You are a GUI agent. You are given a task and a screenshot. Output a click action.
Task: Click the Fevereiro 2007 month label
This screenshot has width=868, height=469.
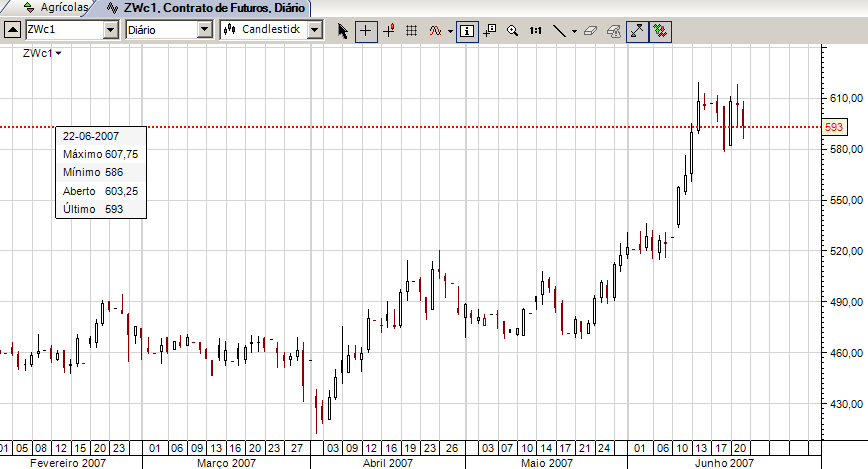tap(68, 462)
